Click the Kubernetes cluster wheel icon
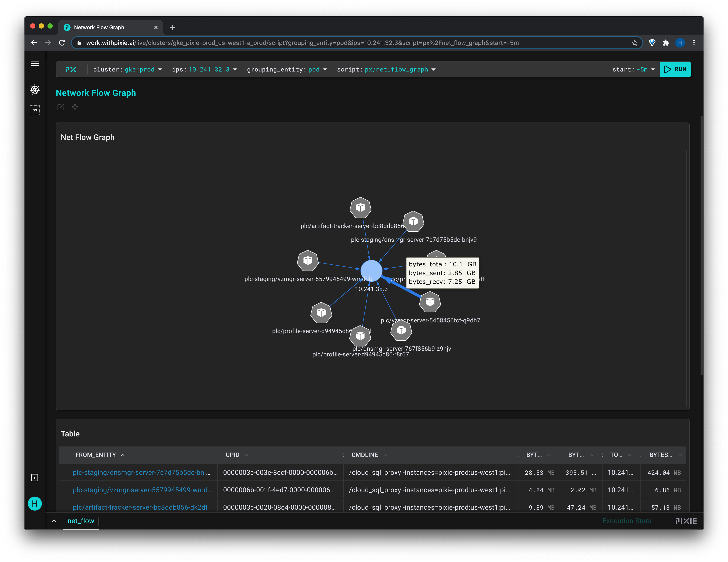The height and width of the screenshot is (562, 728). click(35, 89)
